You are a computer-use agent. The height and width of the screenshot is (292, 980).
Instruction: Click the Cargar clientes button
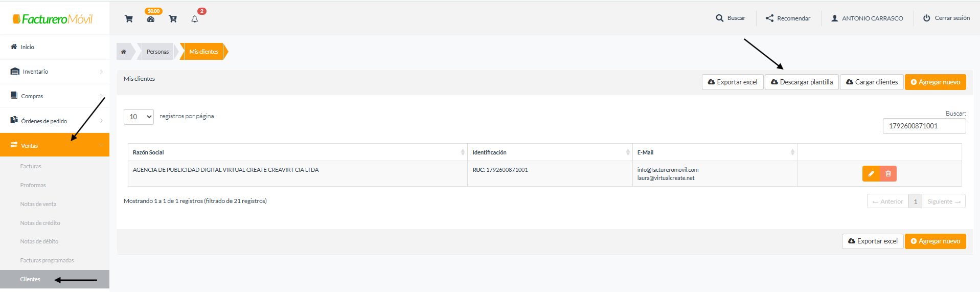coord(872,82)
